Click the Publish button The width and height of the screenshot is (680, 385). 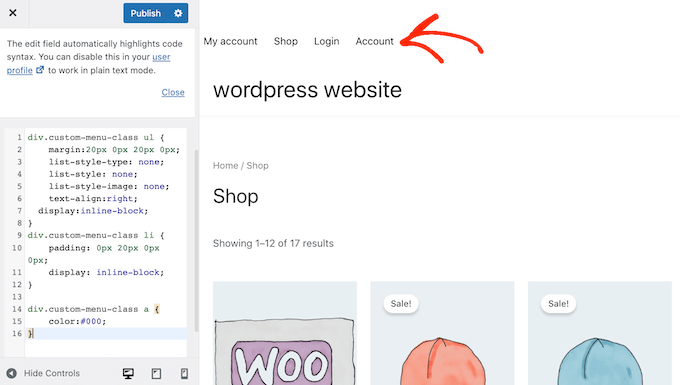tap(146, 13)
